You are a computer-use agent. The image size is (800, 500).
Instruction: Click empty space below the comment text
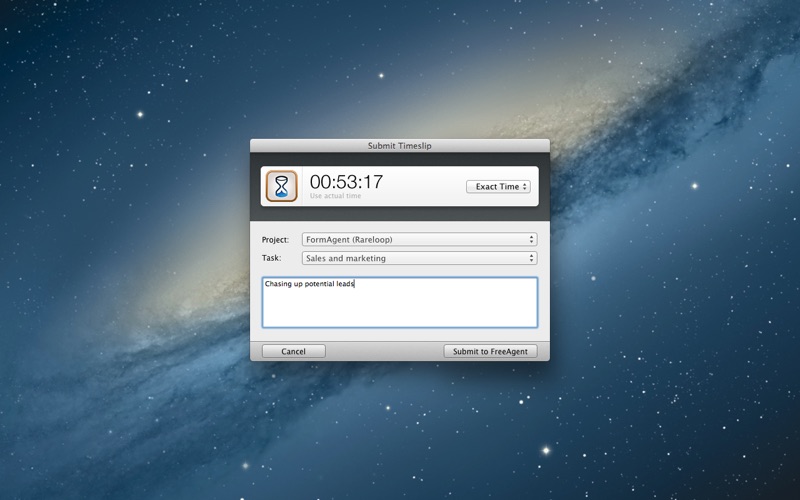click(400, 312)
